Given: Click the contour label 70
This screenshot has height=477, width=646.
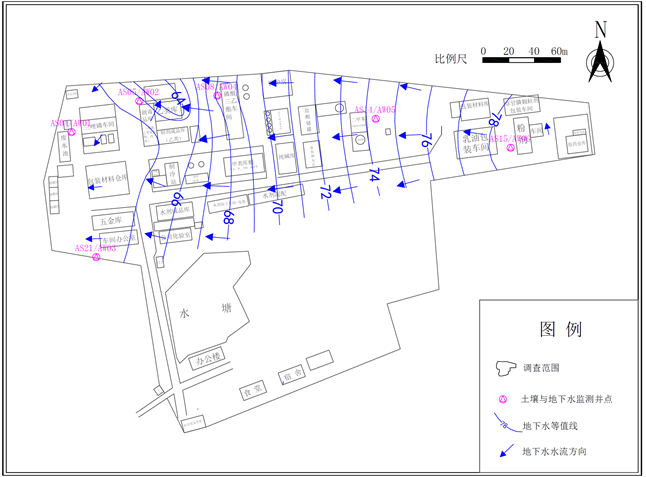Looking at the screenshot, I should (x=277, y=207).
